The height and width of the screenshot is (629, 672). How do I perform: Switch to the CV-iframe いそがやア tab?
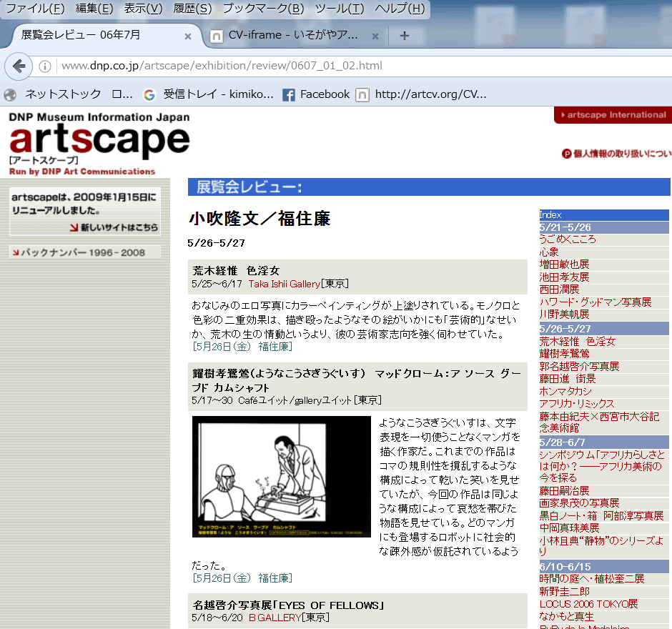point(295,35)
